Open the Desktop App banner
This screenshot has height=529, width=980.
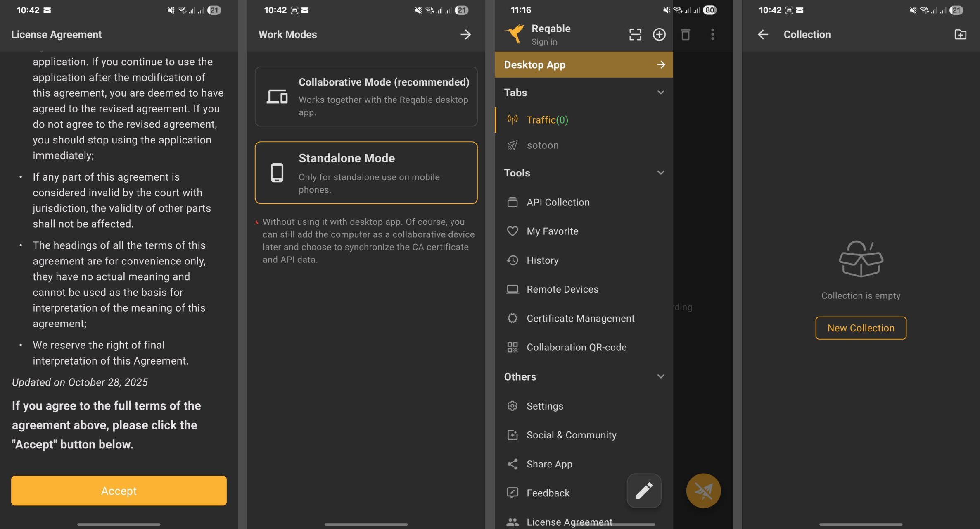(x=584, y=65)
